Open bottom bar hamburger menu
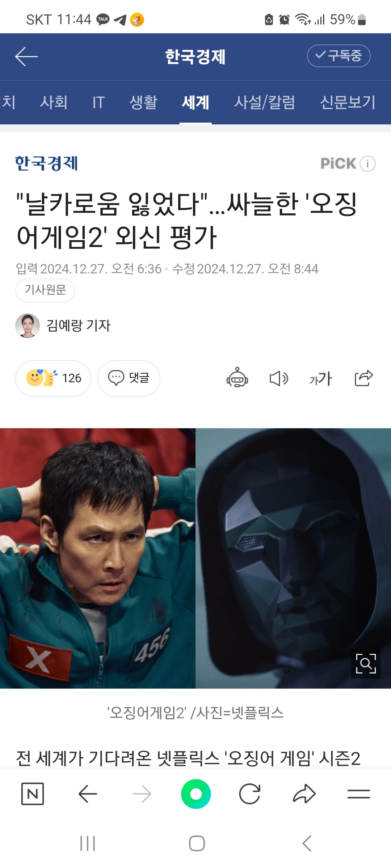Image resolution: width=391 pixels, height=868 pixels. point(358,794)
